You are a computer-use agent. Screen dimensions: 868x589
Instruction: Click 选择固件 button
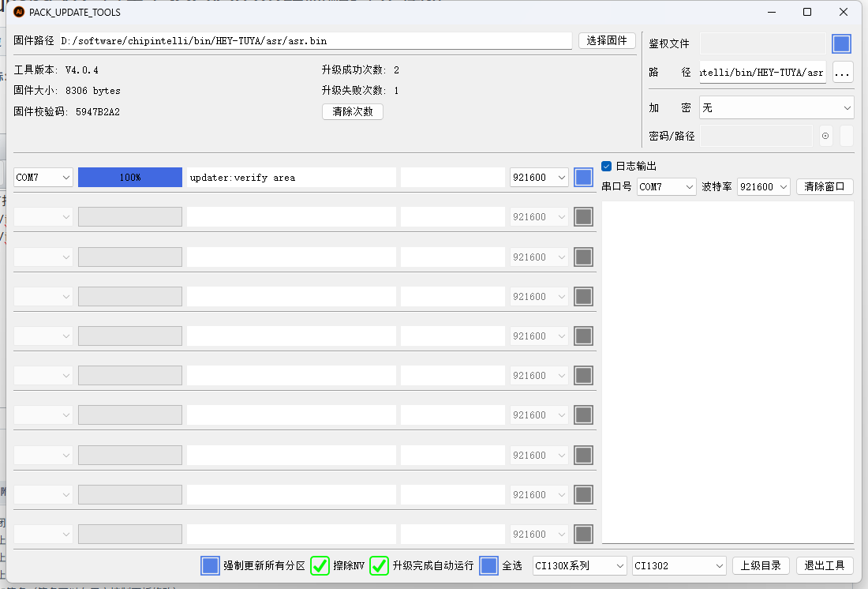click(x=607, y=40)
